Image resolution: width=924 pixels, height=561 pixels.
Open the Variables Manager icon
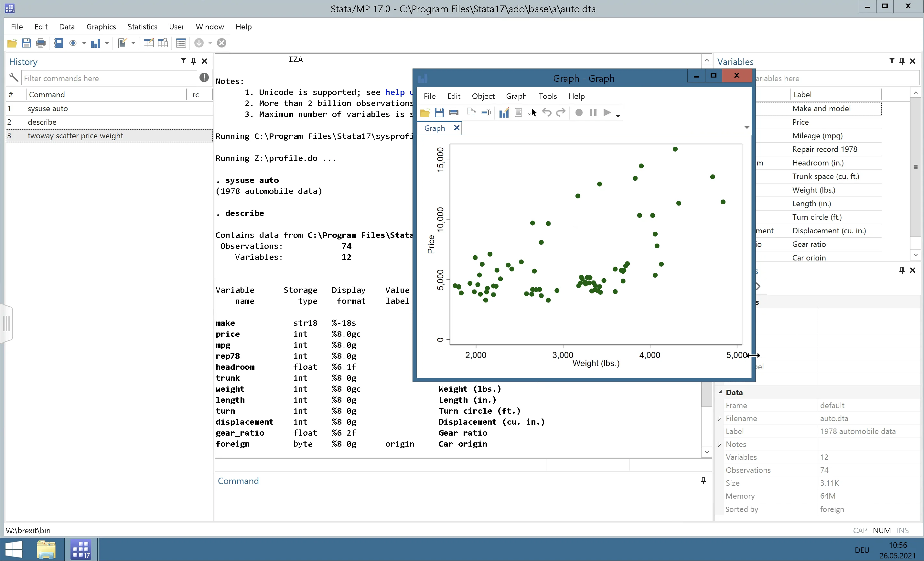pos(181,43)
